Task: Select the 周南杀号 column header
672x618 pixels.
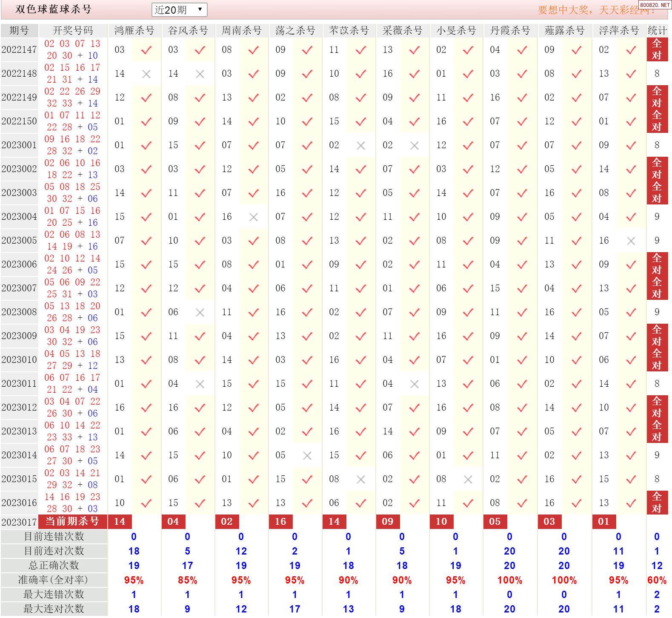Action: (x=241, y=30)
